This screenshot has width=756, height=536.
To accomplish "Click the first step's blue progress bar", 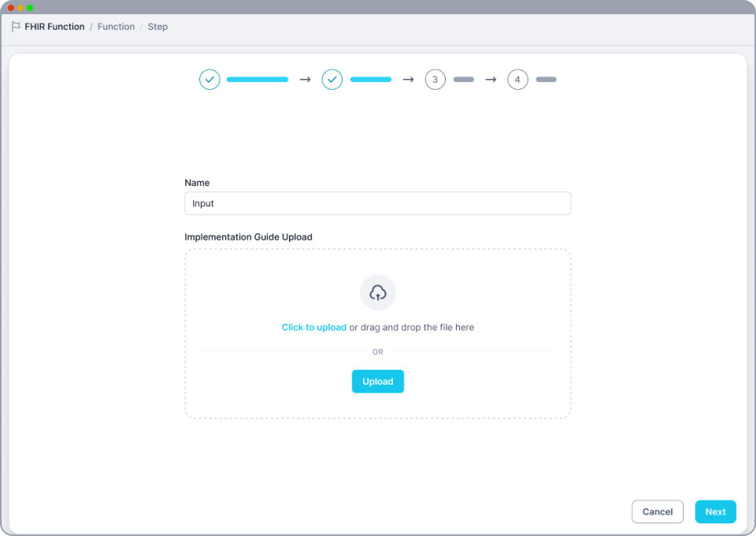I will [258, 80].
